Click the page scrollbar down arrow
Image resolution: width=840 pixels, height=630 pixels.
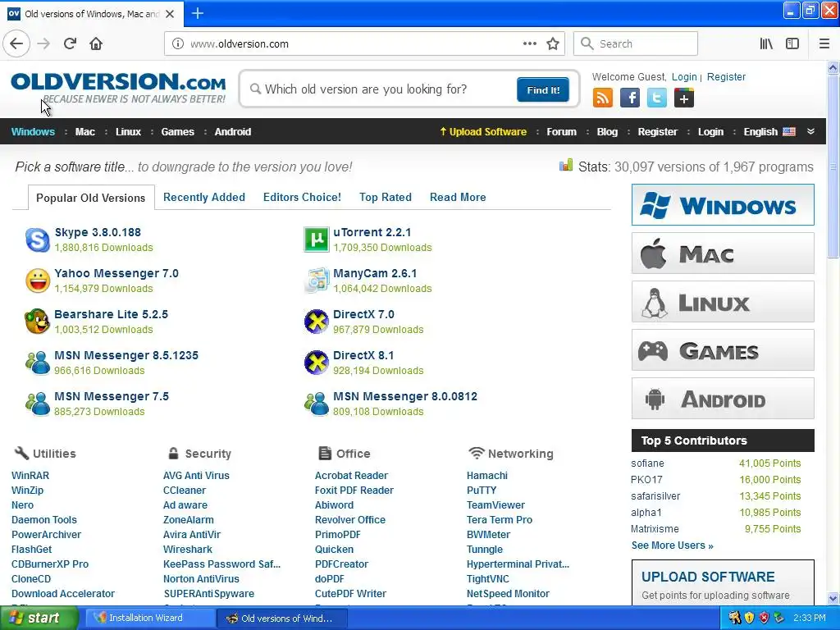pyautogui.click(x=833, y=598)
